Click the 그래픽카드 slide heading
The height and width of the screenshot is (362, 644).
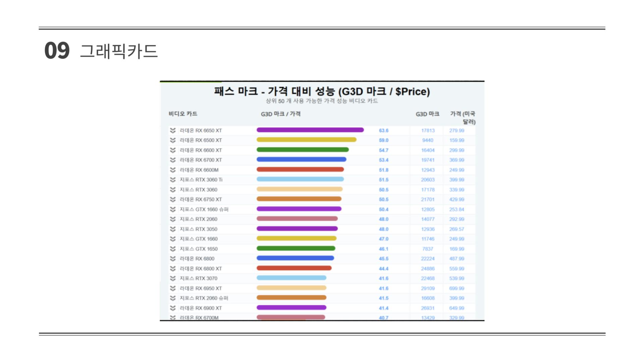click(119, 51)
